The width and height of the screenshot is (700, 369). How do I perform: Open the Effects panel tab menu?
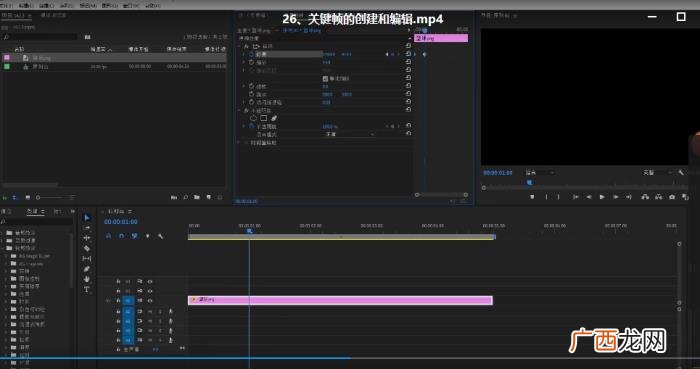click(x=43, y=211)
